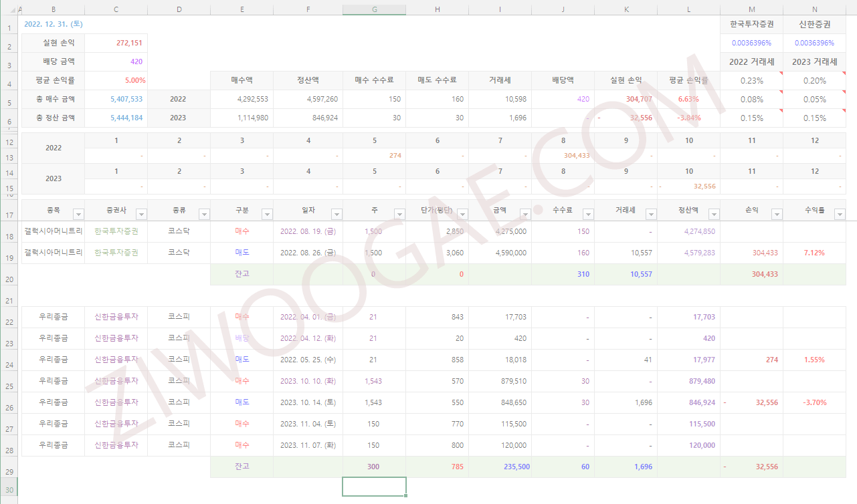Viewport: 857px width, 504px height.
Task: Select the "1.55%" return cell
Action: click(x=815, y=360)
